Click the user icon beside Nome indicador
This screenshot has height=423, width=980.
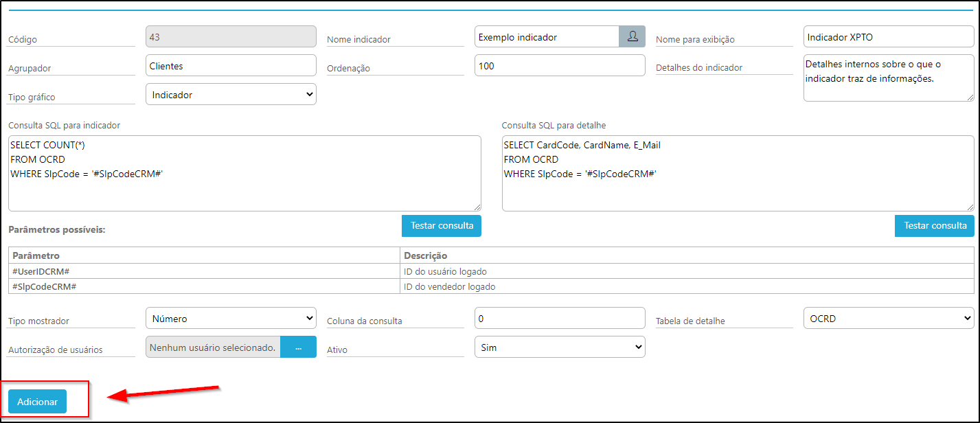pos(632,36)
